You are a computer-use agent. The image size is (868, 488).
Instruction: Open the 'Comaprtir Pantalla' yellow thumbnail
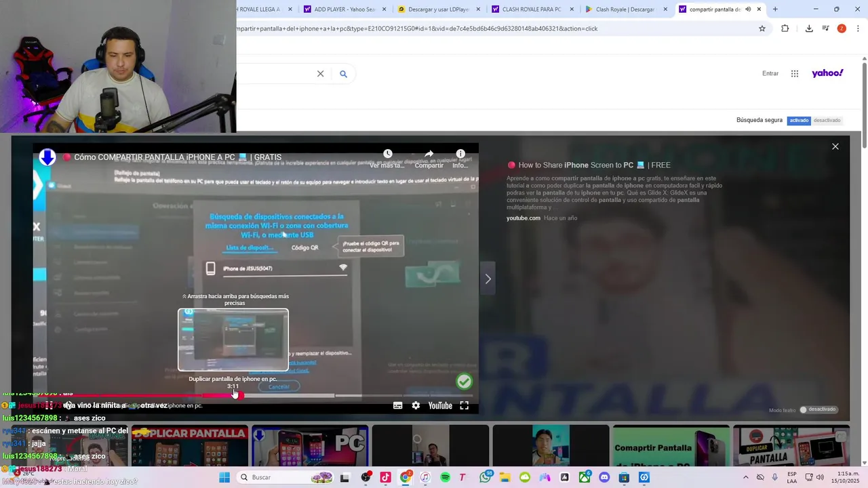coord(671,446)
